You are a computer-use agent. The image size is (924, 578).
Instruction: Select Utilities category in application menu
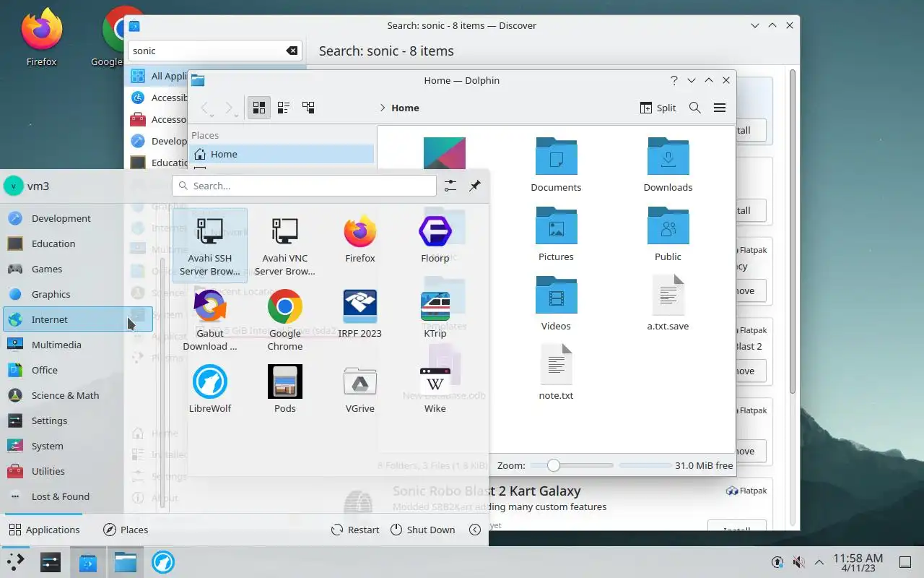(78, 471)
